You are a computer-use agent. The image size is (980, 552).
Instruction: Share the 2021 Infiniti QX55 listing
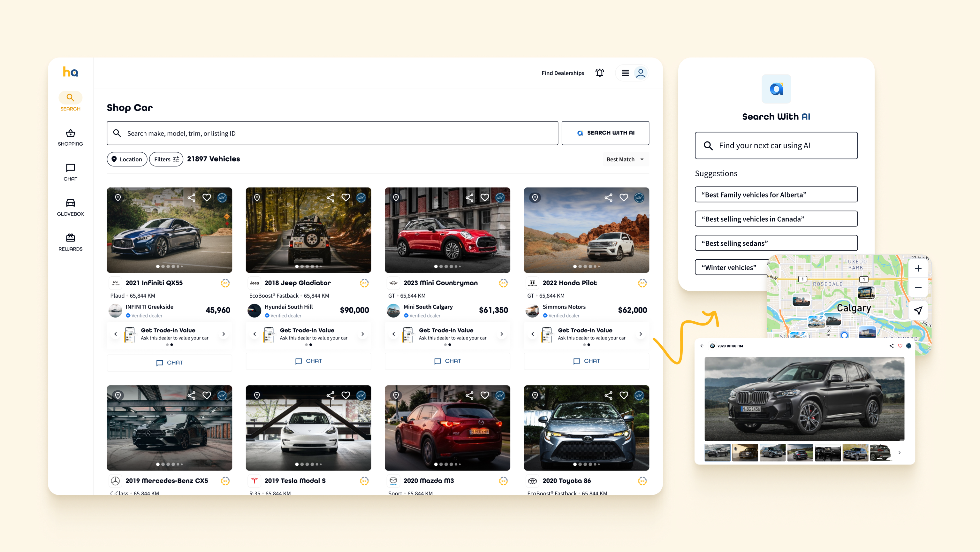[x=191, y=197]
